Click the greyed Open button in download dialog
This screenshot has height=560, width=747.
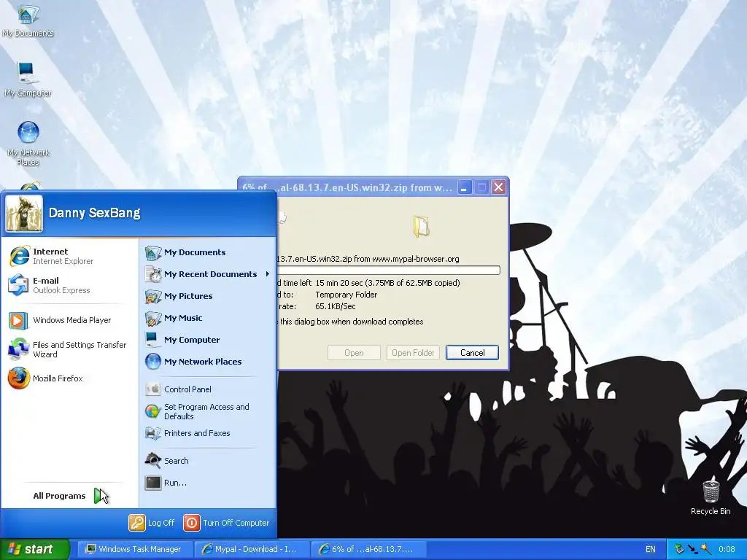[354, 353]
